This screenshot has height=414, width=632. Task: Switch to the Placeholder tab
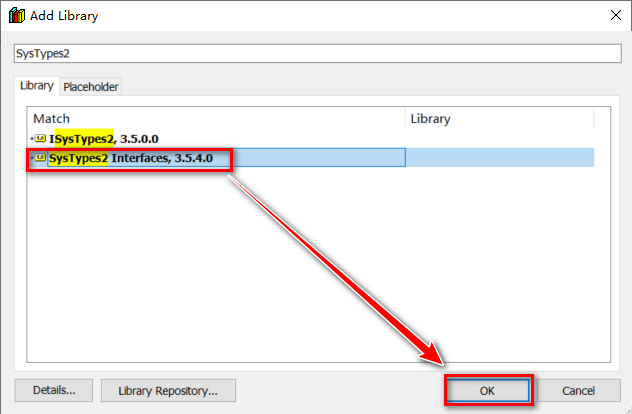click(x=91, y=87)
